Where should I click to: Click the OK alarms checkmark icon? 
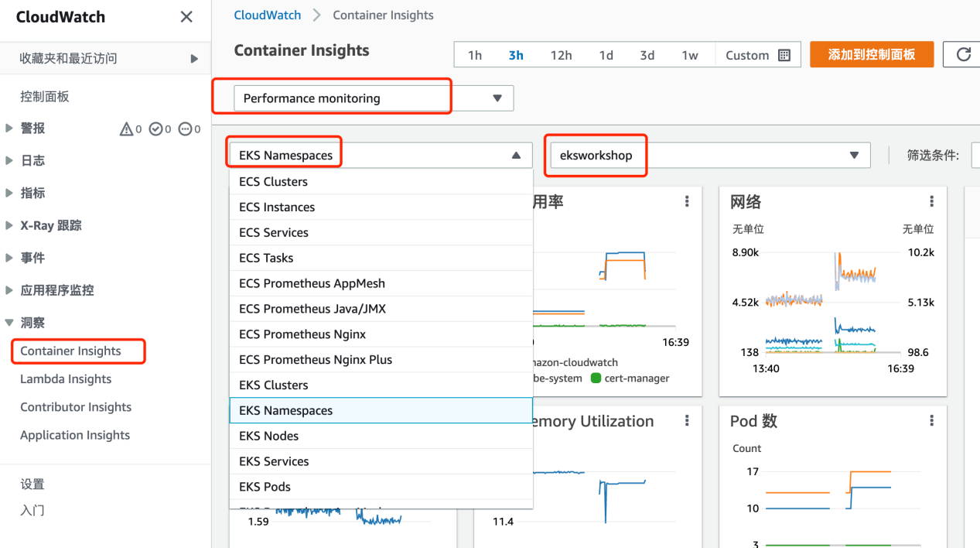154,128
